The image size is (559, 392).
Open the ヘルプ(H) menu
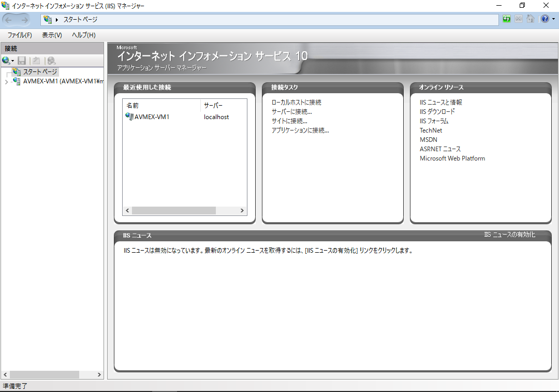84,35
